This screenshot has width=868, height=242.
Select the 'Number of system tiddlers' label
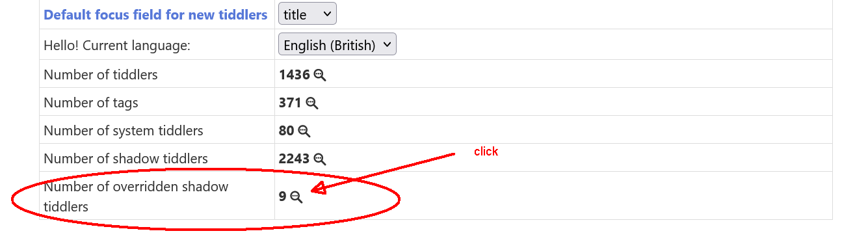(124, 131)
